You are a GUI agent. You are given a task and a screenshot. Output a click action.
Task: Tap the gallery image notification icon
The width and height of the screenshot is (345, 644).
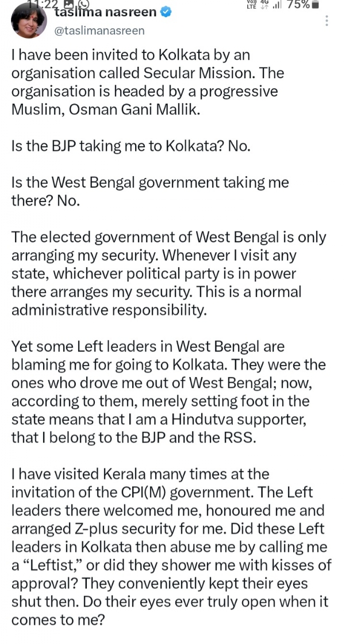[70, 4]
